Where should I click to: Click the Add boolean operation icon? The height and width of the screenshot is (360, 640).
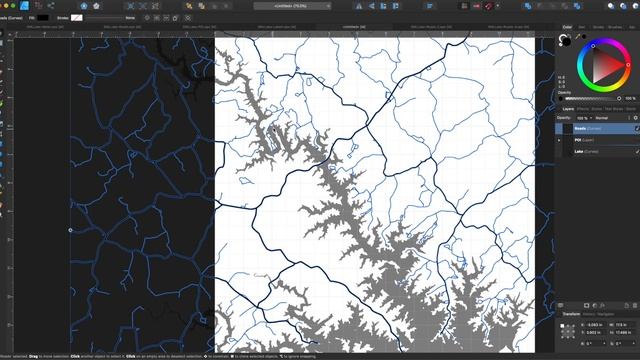point(528,6)
